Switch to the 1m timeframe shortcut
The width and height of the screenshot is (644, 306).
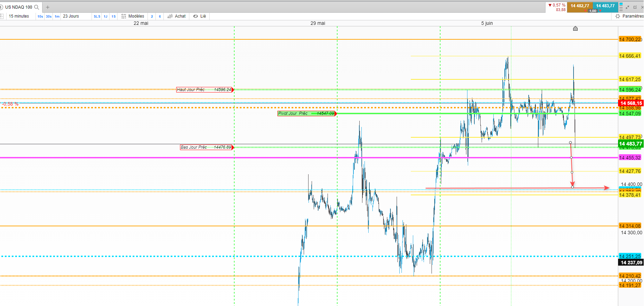click(x=57, y=17)
